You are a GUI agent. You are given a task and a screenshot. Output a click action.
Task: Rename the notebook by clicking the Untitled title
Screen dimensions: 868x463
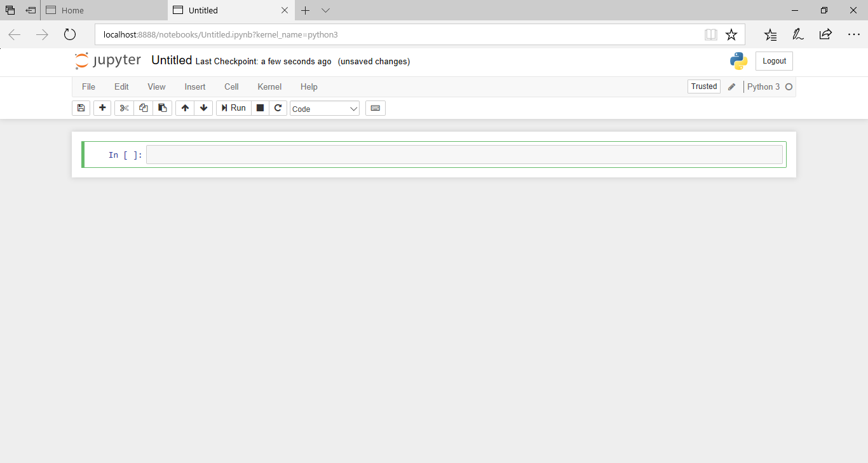point(171,60)
